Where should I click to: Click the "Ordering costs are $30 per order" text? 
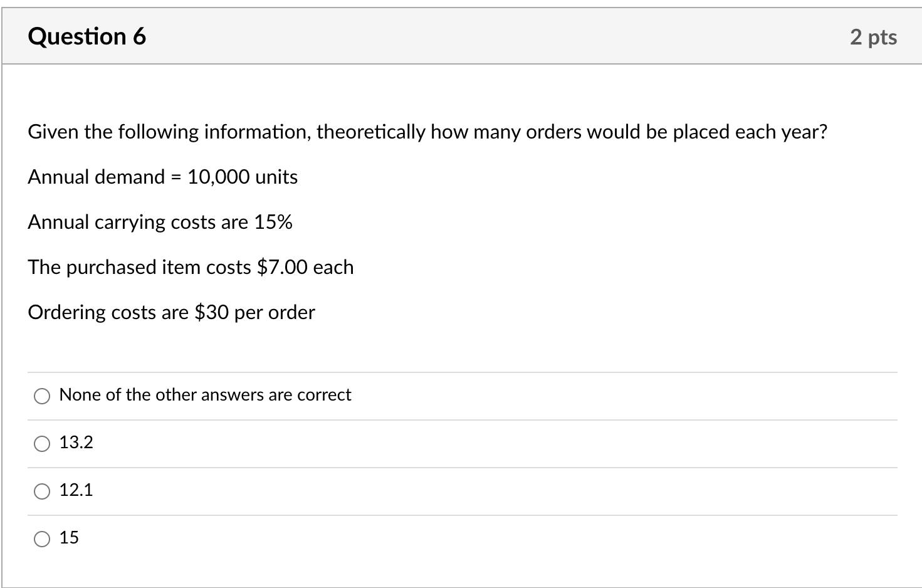tap(171, 312)
